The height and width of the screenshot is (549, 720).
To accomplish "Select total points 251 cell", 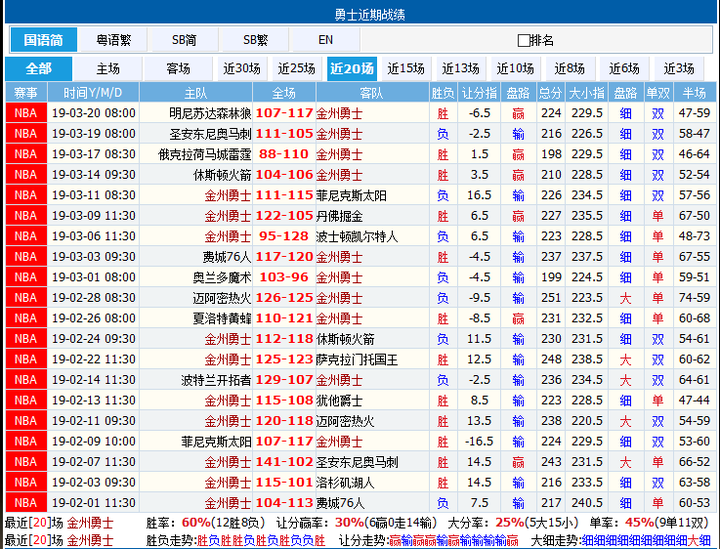I will (551, 298).
